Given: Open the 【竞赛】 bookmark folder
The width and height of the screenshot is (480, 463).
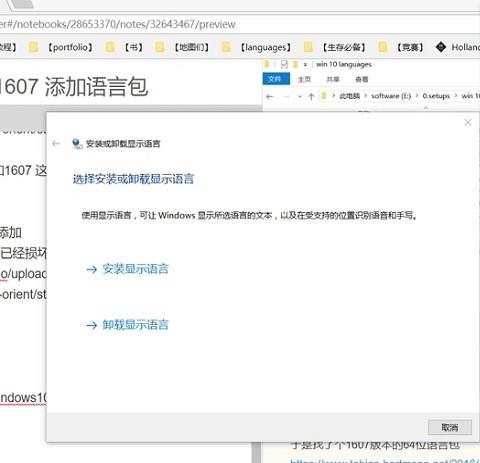Looking at the screenshot, I should (401, 47).
